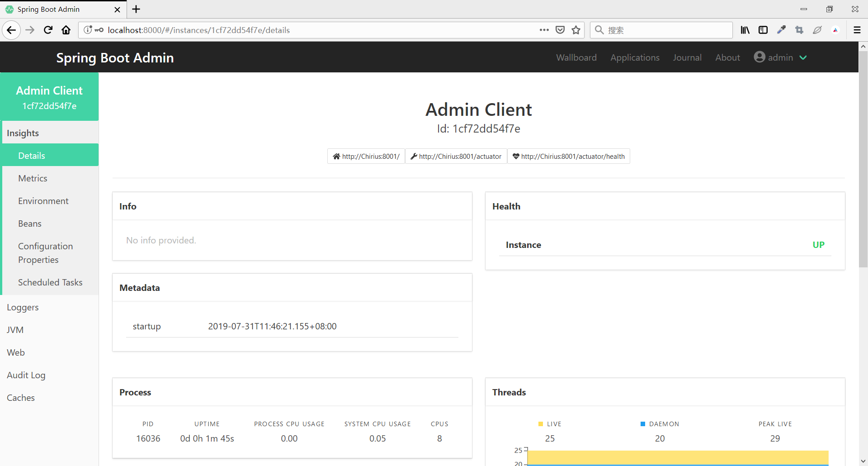Open Beans in the sidebar
The width and height of the screenshot is (868, 466).
click(x=50, y=223)
